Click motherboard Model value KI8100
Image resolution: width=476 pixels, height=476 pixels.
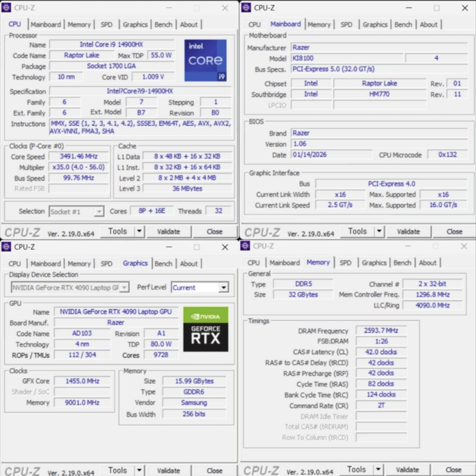click(x=347, y=58)
